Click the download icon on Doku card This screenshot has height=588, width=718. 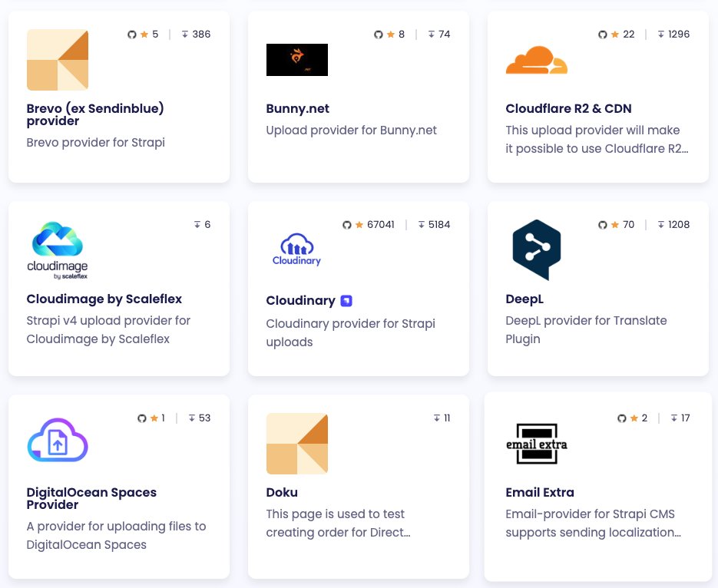437,418
